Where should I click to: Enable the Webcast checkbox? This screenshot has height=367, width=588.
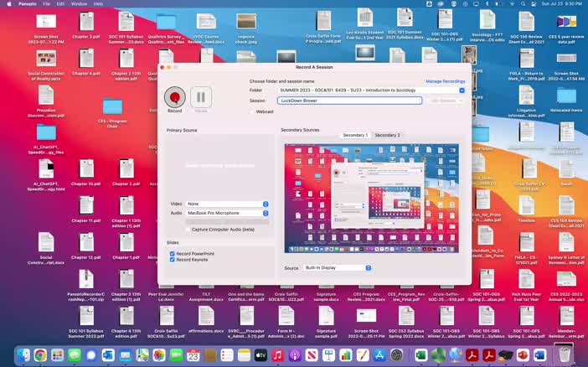[252, 111]
